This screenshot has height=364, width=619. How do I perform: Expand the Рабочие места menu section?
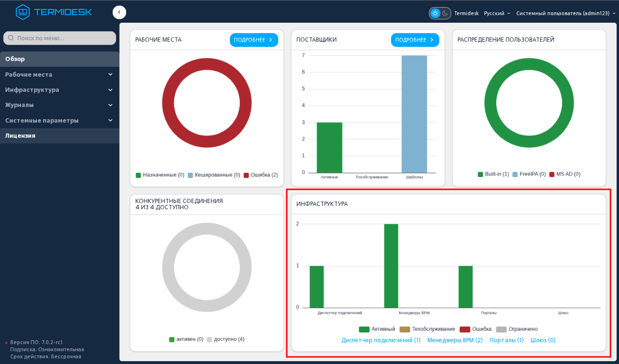pos(60,74)
